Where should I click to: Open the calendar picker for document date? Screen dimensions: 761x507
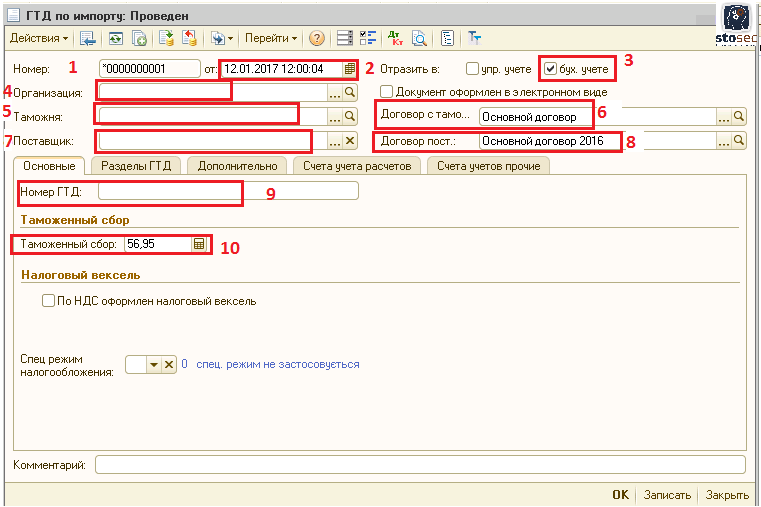pos(350,69)
